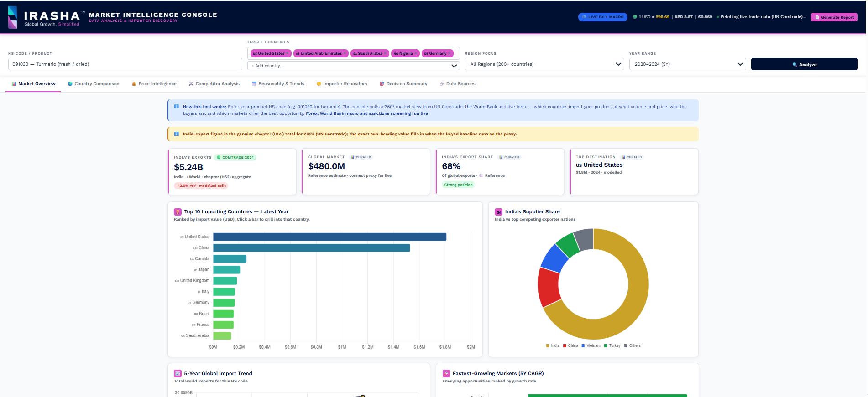This screenshot has width=868, height=397.
Task: Open the Importer Repository tab
Action: tap(342, 84)
